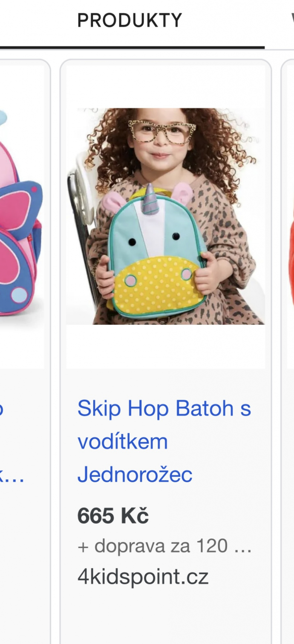Open the truncated title link on the left card
294x644 pixels.
pos(12,443)
